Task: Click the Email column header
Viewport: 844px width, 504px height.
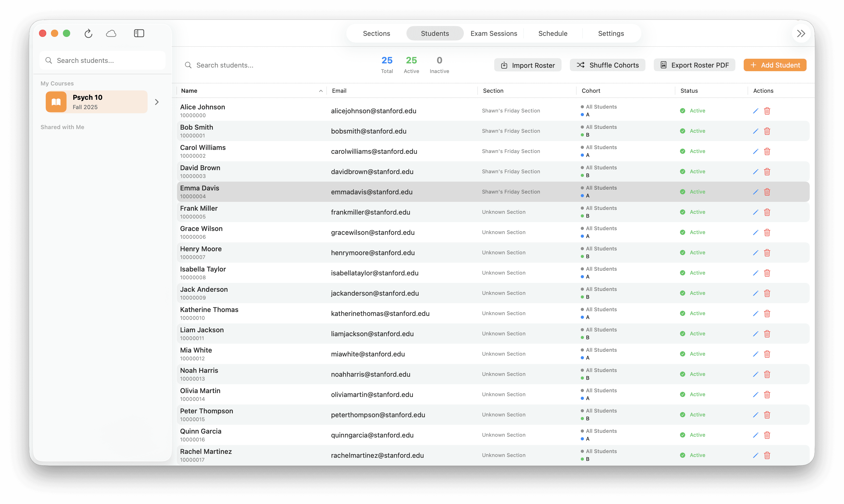Action: coord(339,91)
